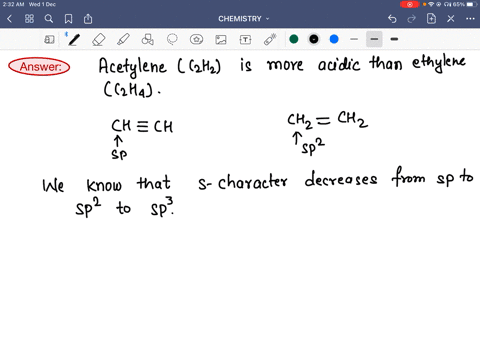
Task: Pick the black pen color
Action: coord(314,39)
